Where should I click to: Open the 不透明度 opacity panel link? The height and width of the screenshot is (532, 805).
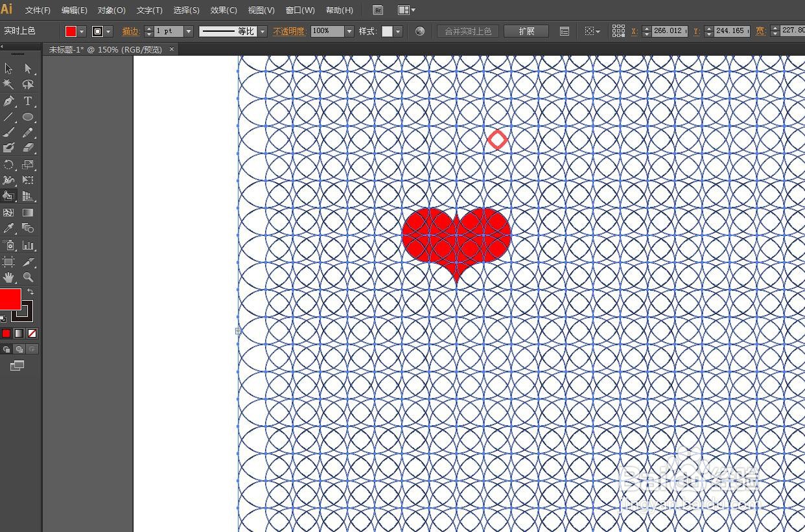(x=289, y=31)
